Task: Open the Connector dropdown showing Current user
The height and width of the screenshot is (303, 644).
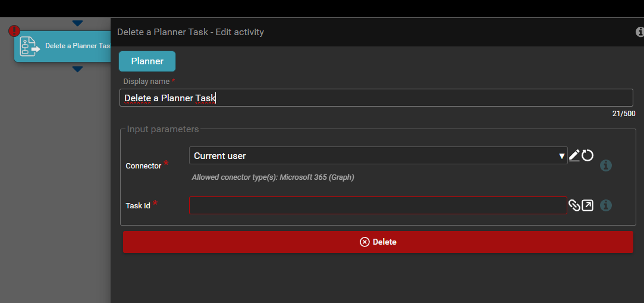Action: 378,156
